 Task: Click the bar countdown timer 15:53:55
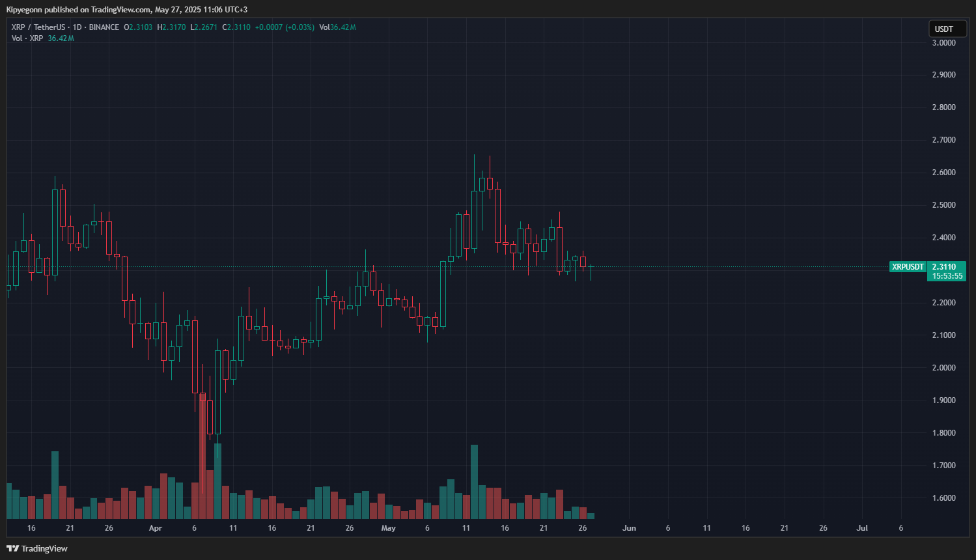point(947,276)
